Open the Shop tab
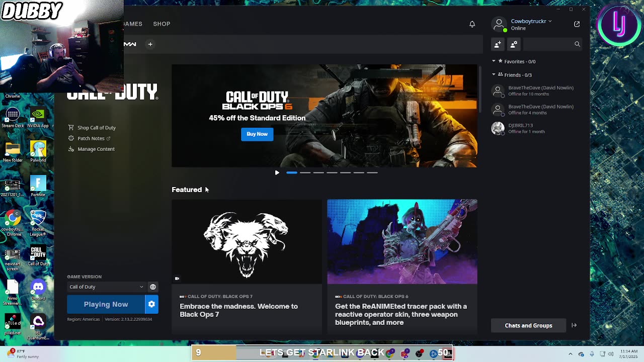This screenshot has height=362, width=644. [x=162, y=24]
